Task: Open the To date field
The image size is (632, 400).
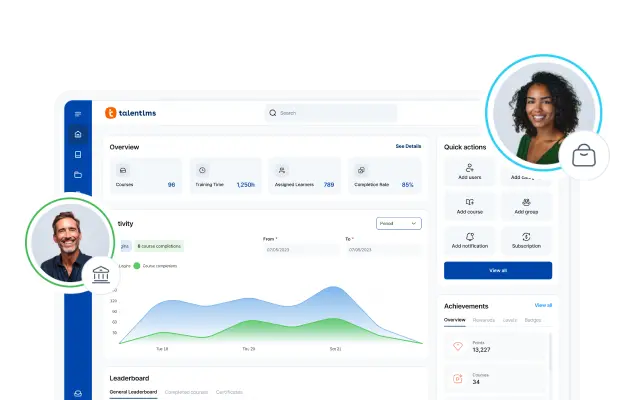Action: coord(383,248)
